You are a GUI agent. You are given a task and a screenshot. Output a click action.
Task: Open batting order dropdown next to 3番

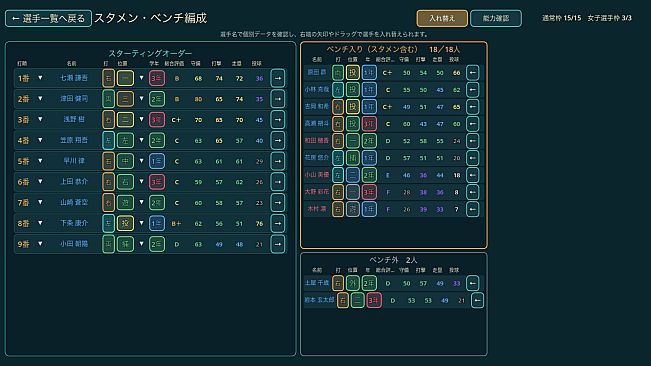[40, 119]
